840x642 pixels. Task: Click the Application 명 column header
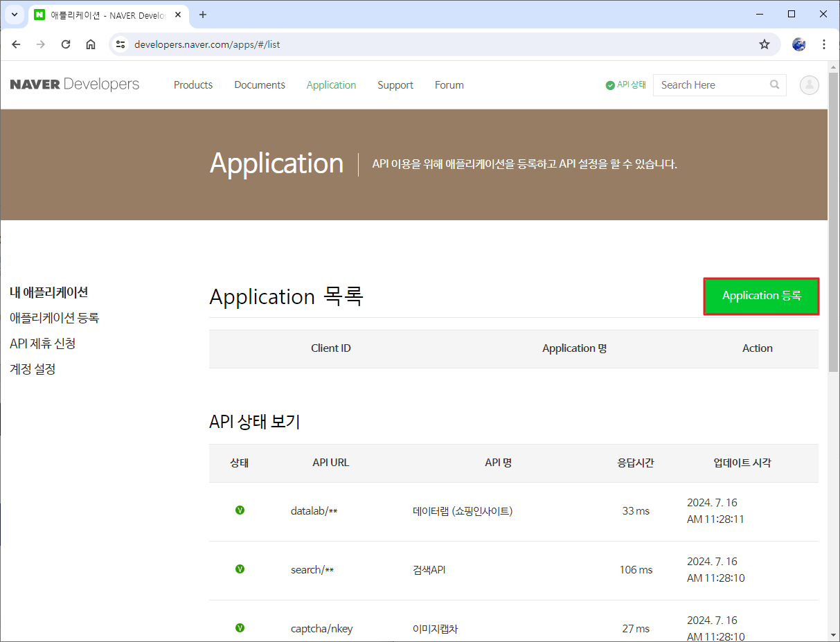pyautogui.click(x=575, y=348)
